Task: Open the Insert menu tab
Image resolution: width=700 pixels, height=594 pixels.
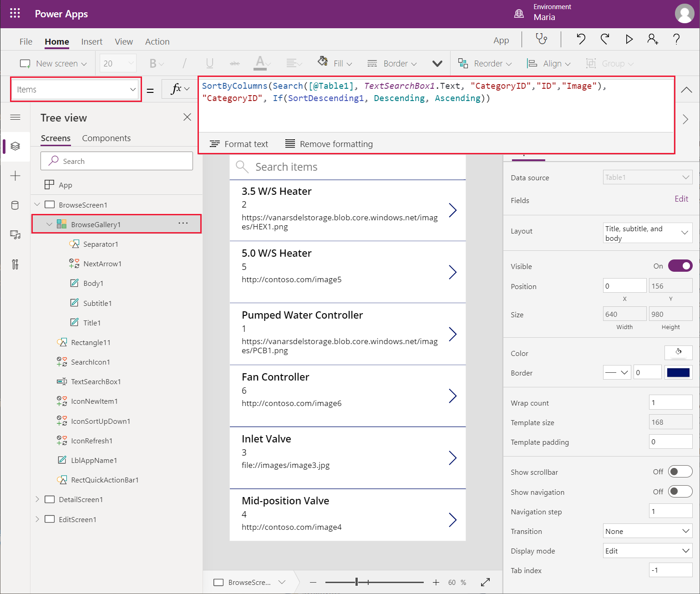Action: (91, 41)
